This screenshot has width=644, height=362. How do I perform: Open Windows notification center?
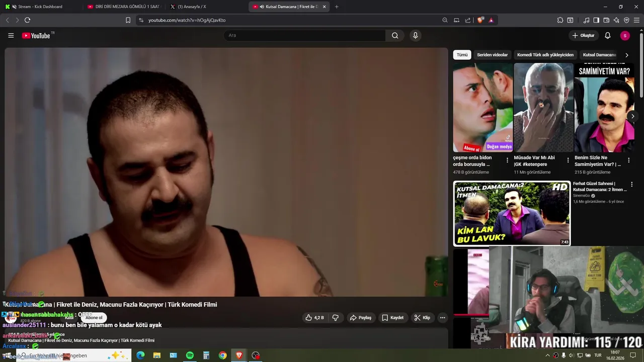click(633, 355)
